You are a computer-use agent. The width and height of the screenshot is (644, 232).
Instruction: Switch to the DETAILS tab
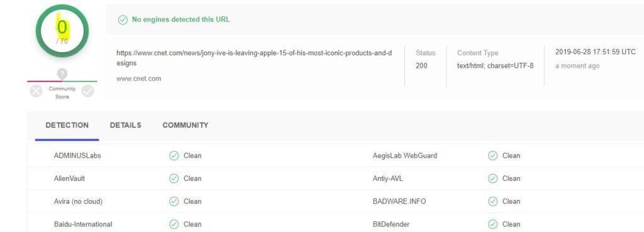(126, 125)
